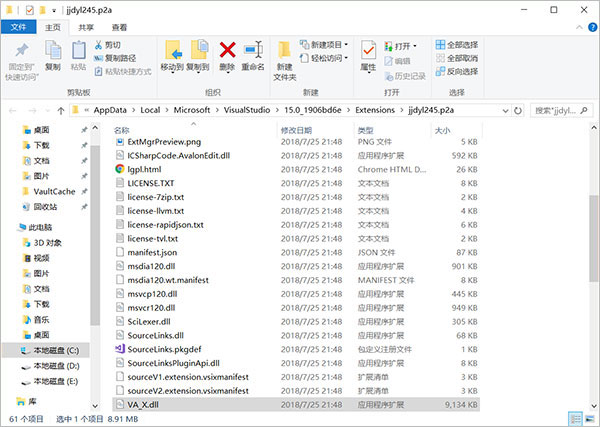Click the Cut (剪切) scissors icon
Viewport: 600px width, 427px height.
[98, 45]
